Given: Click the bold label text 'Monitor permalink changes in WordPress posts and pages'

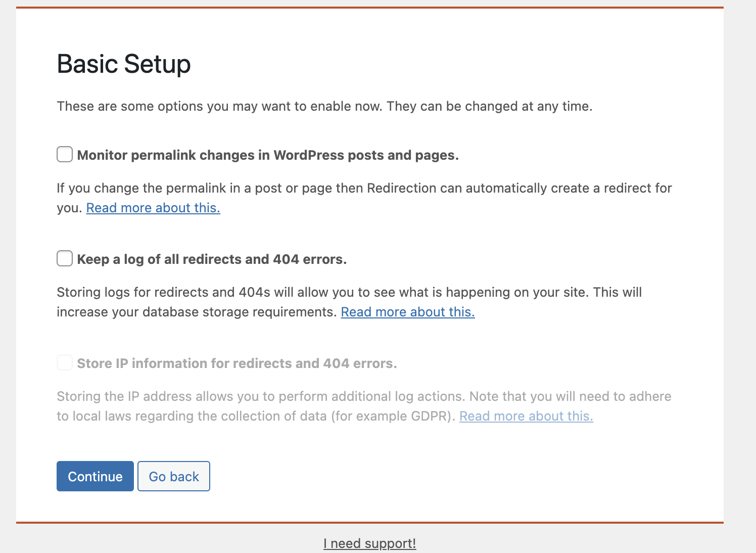Looking at the screenshot, I should [x=268, y=155].
